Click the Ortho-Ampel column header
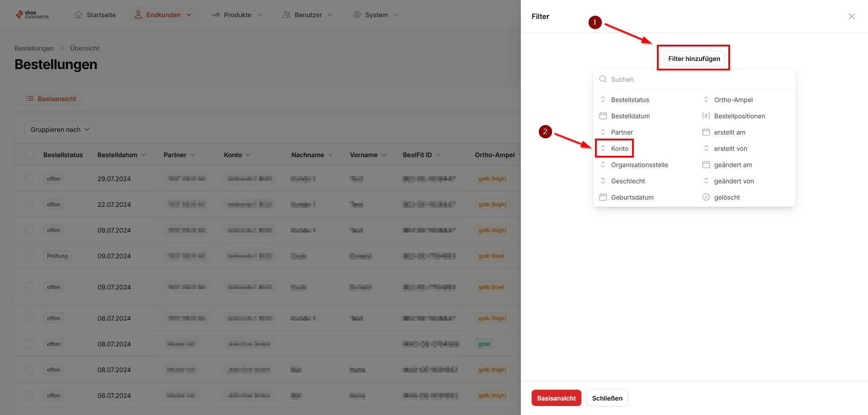Viewport: 868px width, 415px height. 495,155
